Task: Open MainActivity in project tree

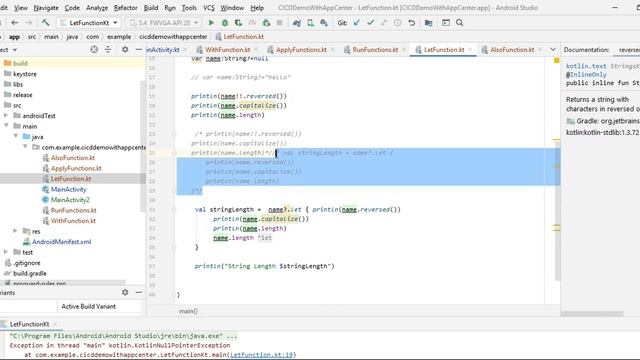Action: point(69,189)
